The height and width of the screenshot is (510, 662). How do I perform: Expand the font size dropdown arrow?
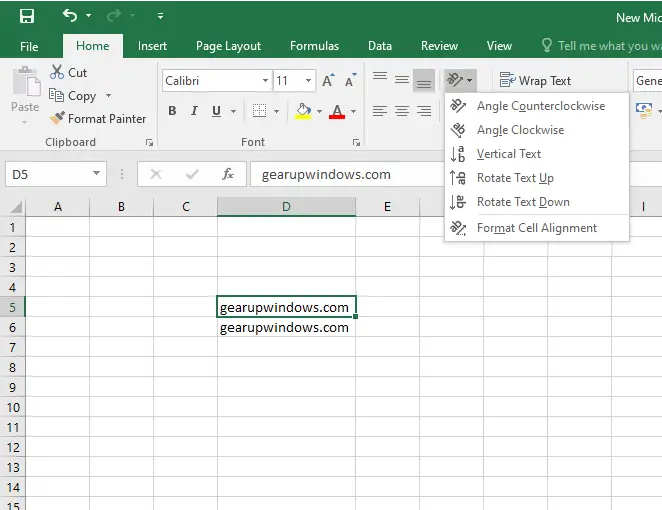point(309,80)
